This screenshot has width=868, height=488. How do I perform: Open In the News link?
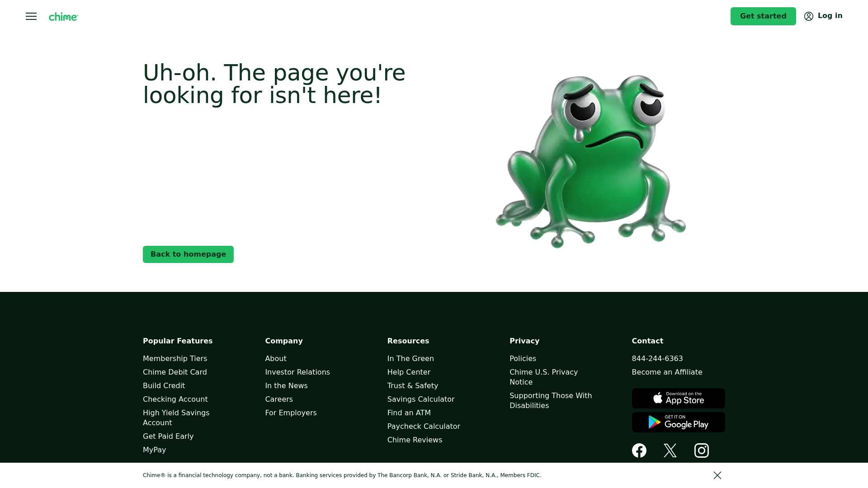pyautogui.click(x=286, y=386)
